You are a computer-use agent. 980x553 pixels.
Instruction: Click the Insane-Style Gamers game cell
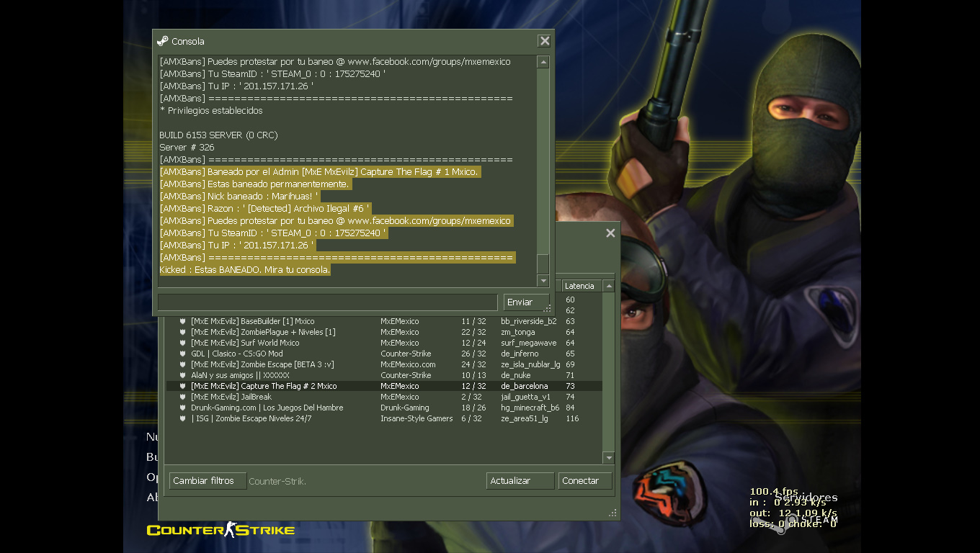[x=416, y=418]
